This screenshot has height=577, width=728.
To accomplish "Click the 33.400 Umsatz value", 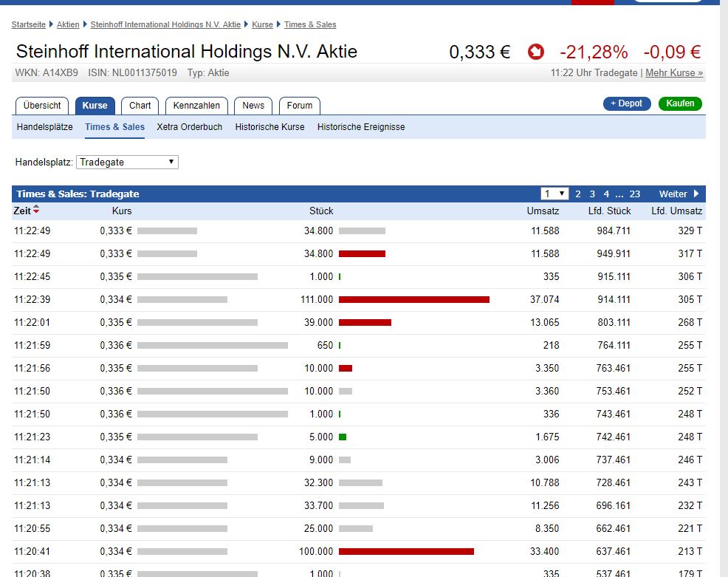I will point(545,551).
